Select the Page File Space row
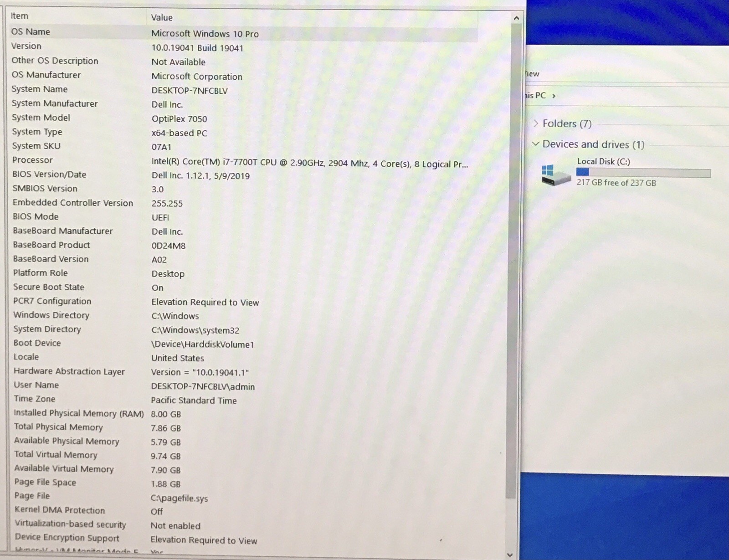This screenshot has height=560, width=729. pyautogui.click(x=244, y=483)
